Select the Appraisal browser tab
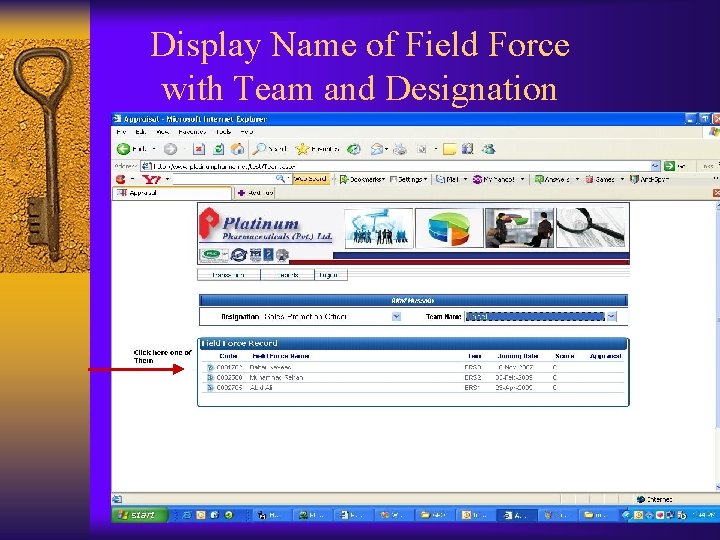This screenshot has width=720, height=540. click(x=172, y=193)
